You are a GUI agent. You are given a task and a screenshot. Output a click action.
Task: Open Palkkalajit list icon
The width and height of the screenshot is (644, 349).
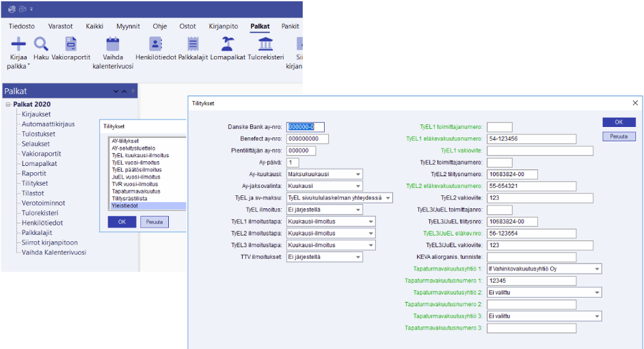(193, 44)
